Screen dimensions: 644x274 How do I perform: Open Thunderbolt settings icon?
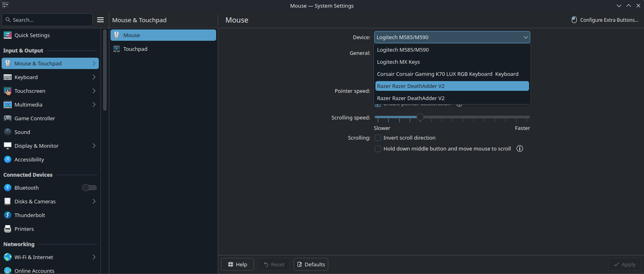click(x=8, y=215)
